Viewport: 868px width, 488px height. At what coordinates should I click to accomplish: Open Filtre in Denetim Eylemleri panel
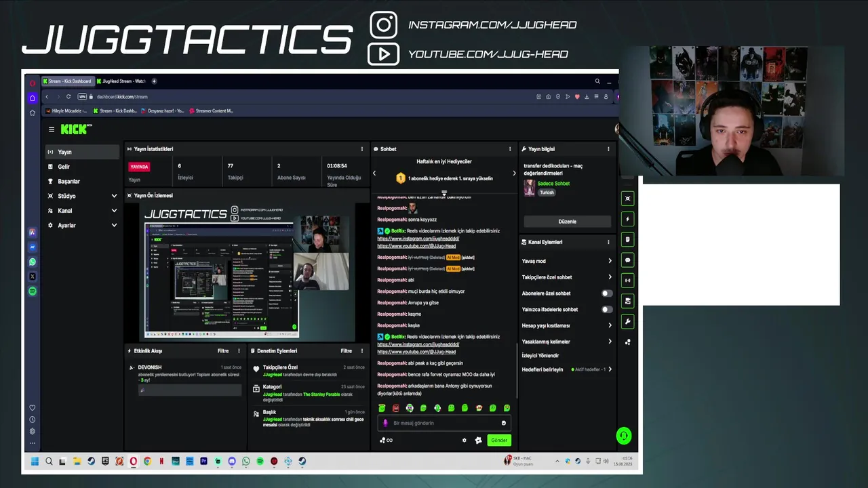click(x=347, y=351)
